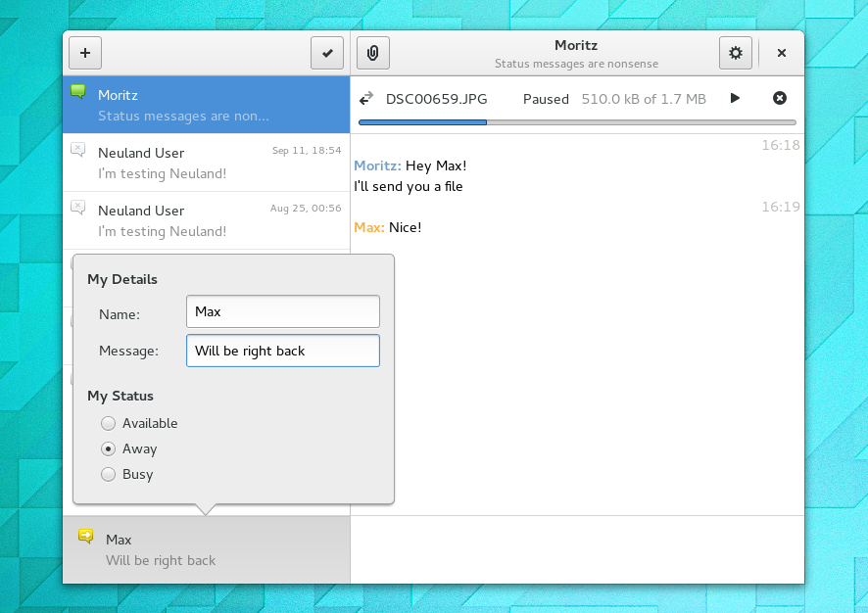Select the Moritz contact row

point(206,105)
